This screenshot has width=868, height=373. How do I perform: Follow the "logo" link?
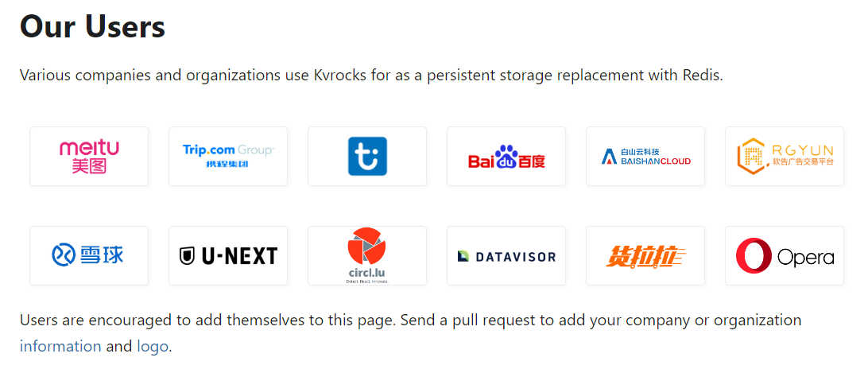point(153,347)
